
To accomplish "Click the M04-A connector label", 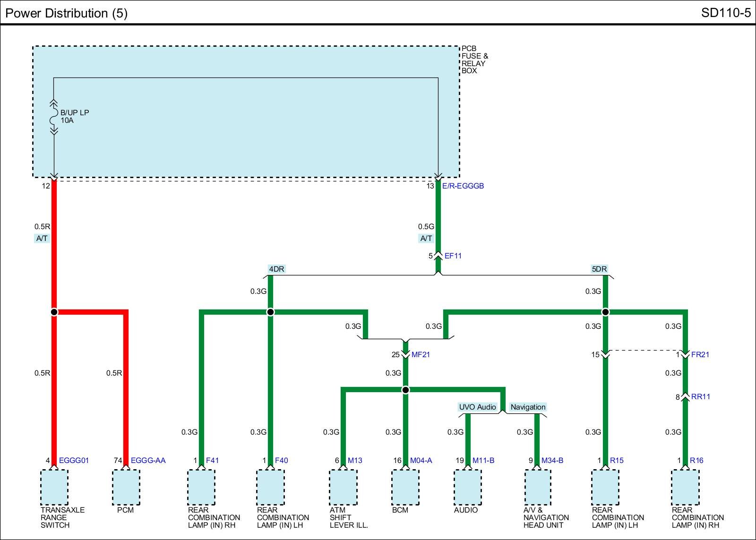I will coord(421,461).
